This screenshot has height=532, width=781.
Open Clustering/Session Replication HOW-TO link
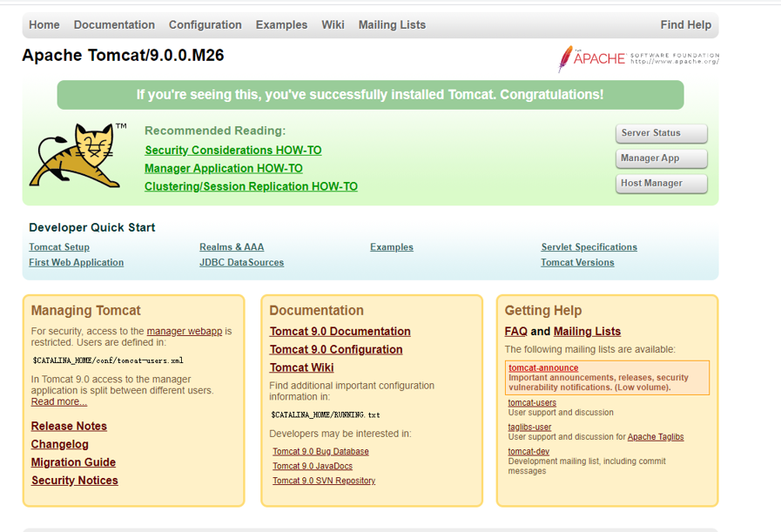[251, 186]
